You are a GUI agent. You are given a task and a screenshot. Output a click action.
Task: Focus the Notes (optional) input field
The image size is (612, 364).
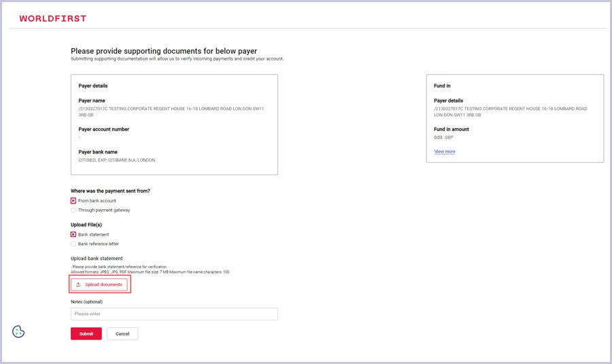click(x=174, y=314)
